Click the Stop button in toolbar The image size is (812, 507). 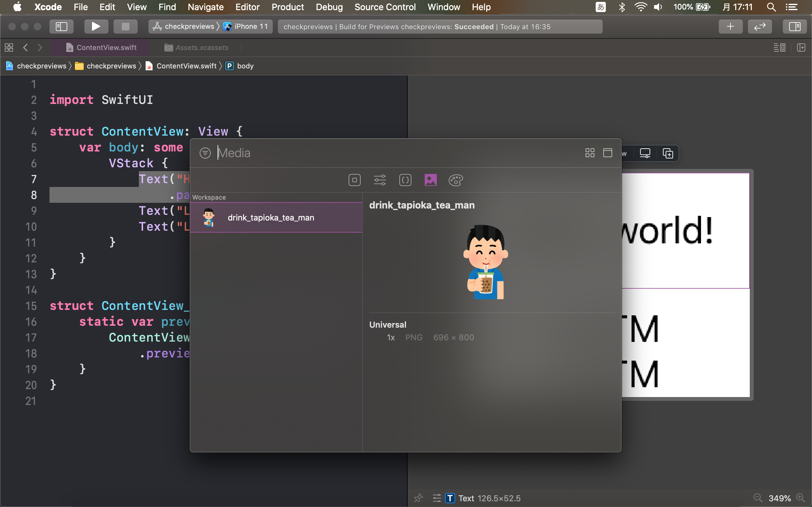pos(125,27)
